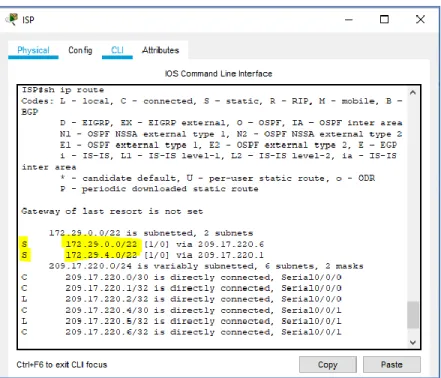Switch to the Physical tab

33,50
